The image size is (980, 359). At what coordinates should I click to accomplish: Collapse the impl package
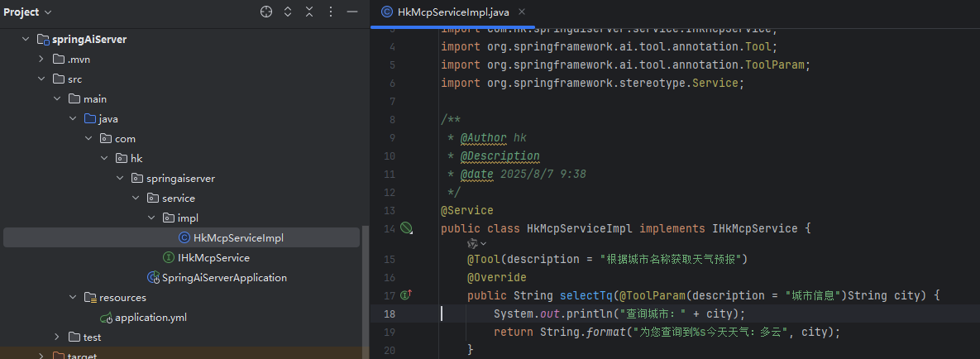(151, 218)
